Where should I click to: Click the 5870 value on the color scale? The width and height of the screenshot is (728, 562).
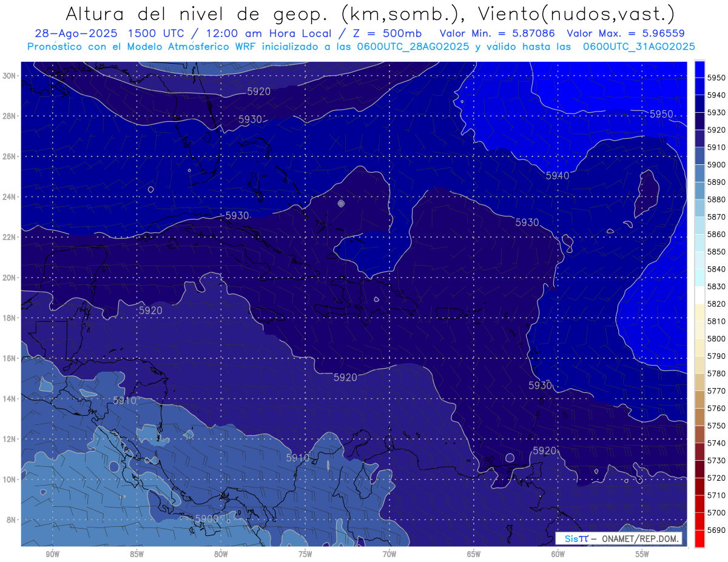pyautogui.click(x=716, y=217)
